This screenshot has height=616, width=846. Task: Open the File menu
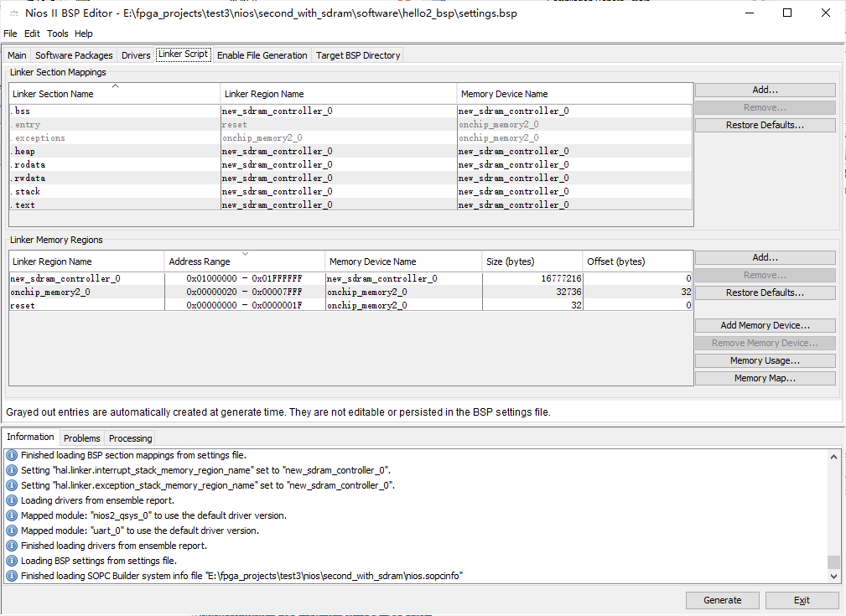(x=9, y=33)
